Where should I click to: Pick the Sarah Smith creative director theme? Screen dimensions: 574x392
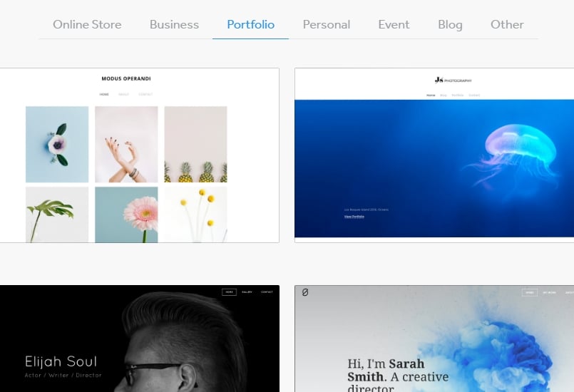point(434,339)
